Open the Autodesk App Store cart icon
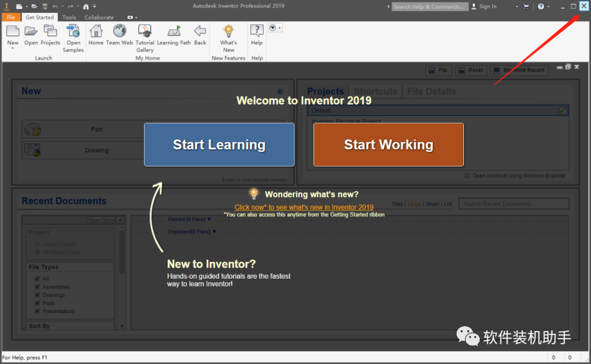This screenshot has height=364, width=591. point(526,7)
